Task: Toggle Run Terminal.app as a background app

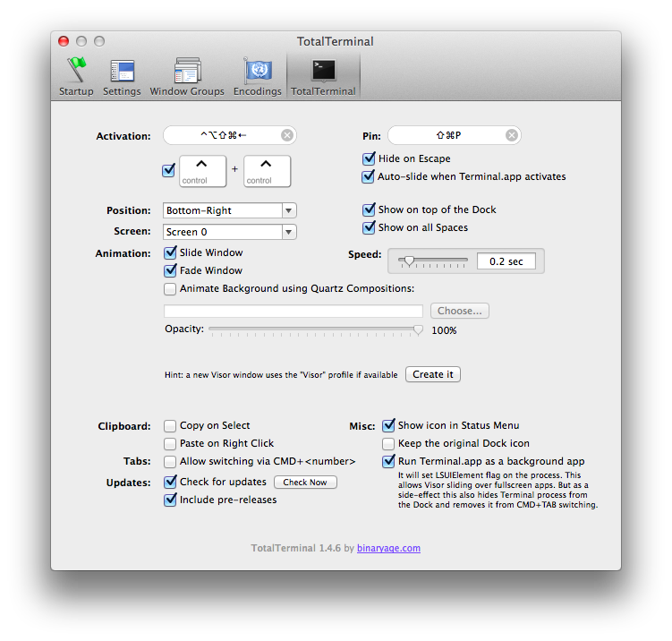Action: point(388,461)
